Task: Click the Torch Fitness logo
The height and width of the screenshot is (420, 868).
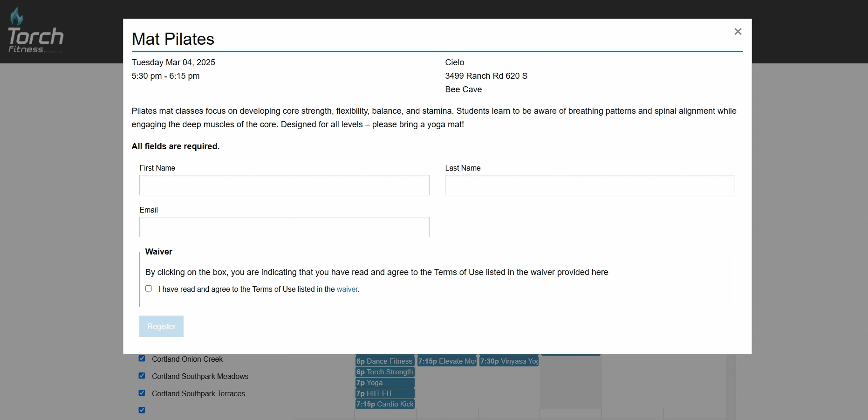Action: [35, 30]
